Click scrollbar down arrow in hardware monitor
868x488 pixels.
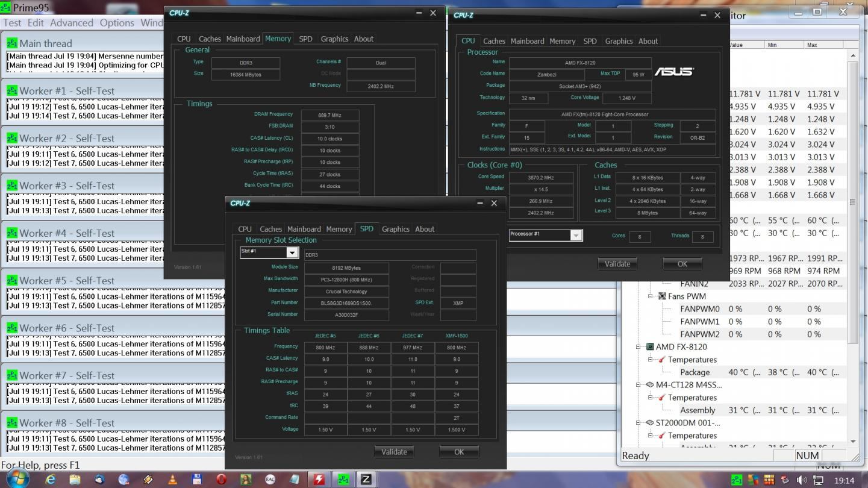coord(852,442)
